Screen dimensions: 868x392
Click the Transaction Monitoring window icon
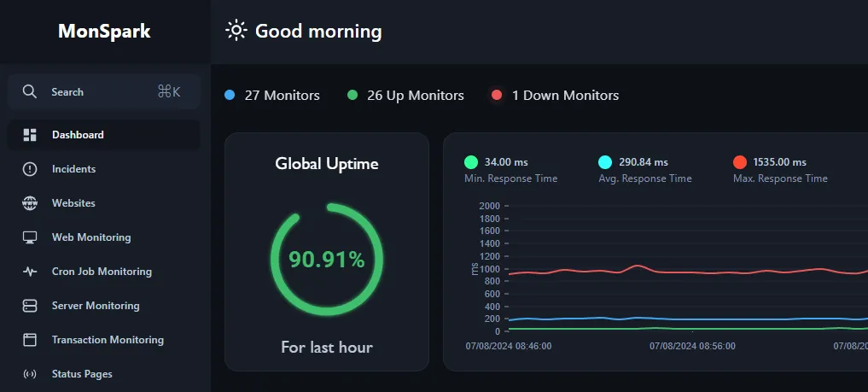pos(30,340)
